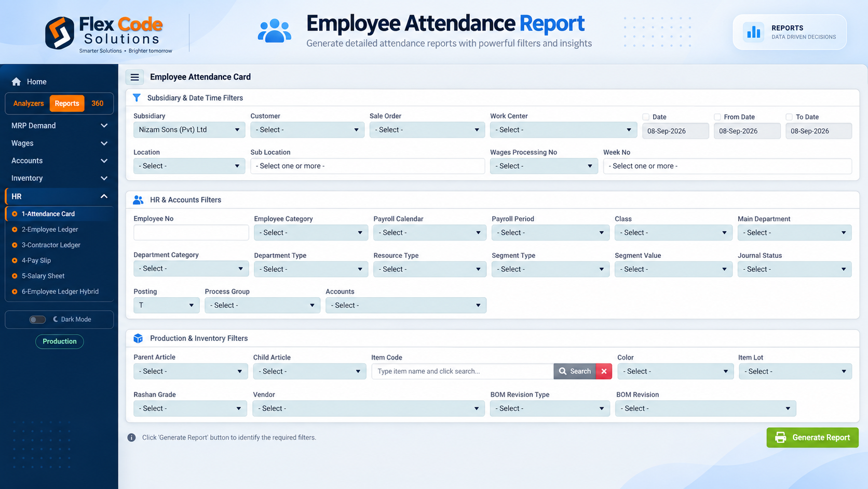
Task: Open the Reports bar chart icon
Action: tap(753, 32)
